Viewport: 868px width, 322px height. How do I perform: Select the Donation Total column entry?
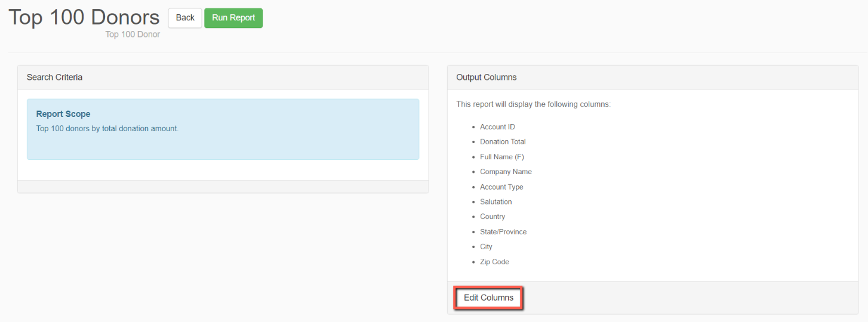(x=503, y=142)
